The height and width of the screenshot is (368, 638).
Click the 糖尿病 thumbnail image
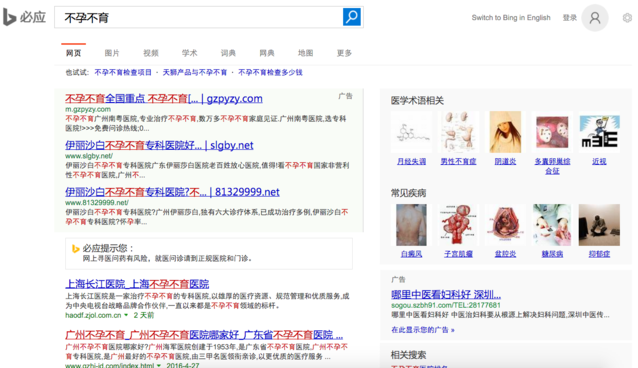point(552,225)
